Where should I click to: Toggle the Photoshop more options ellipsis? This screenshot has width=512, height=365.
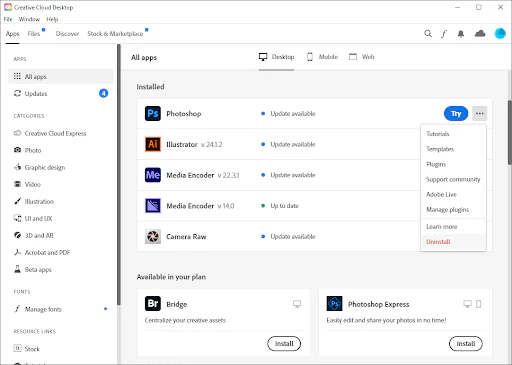(x=480, y=113)
